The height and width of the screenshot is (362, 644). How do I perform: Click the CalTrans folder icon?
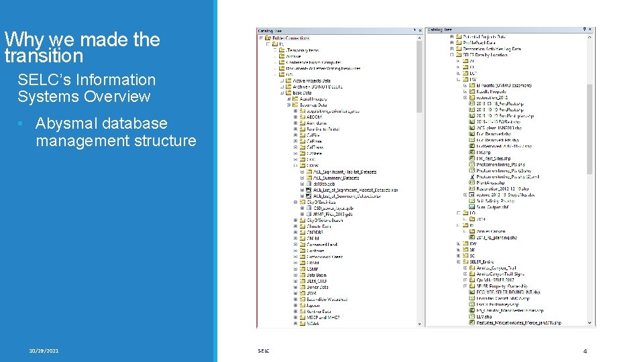[303, 147]
